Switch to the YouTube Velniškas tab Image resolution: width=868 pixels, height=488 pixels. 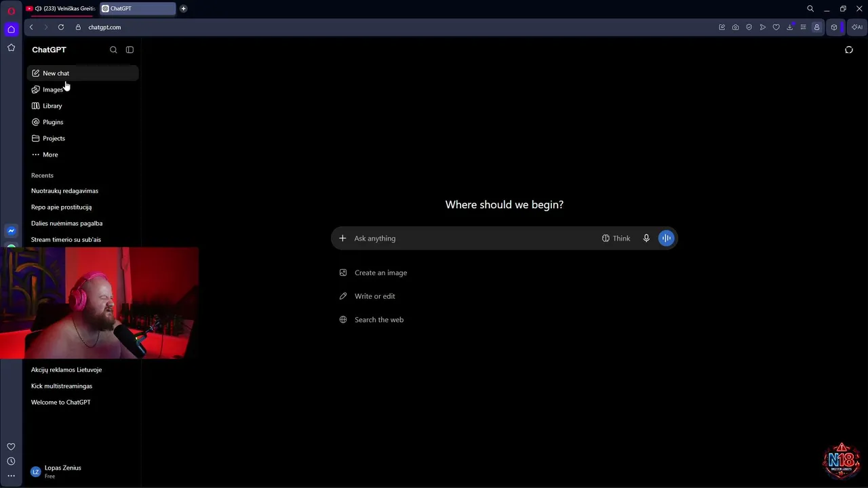point(61,9)
